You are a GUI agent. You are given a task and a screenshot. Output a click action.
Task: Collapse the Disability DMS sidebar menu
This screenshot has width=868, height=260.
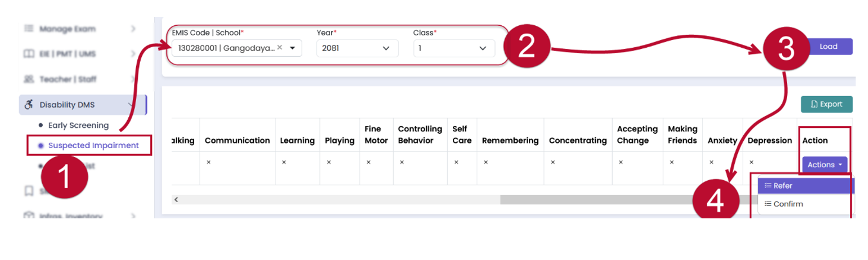click(132, 105)
